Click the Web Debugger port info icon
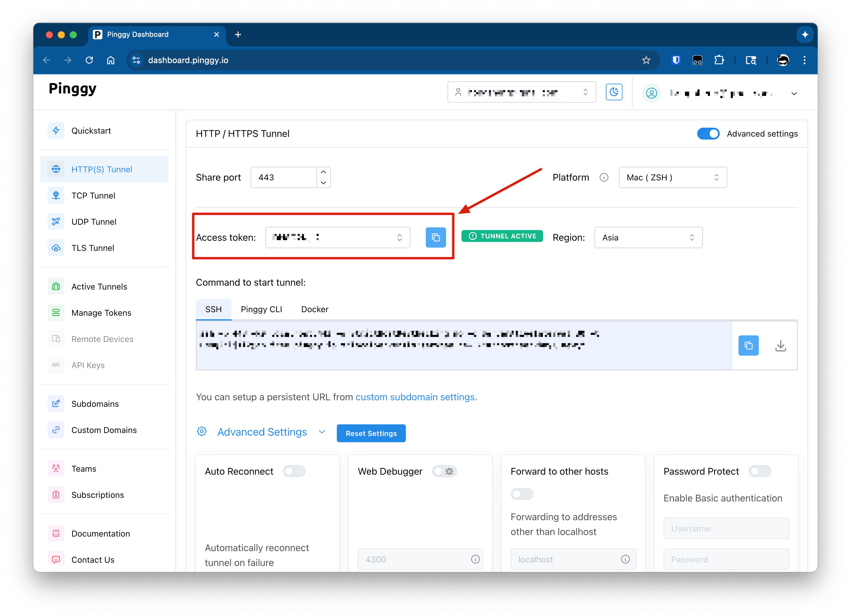Screen dimensions: 851x616 pyautogui.click(x=475, y=559)
